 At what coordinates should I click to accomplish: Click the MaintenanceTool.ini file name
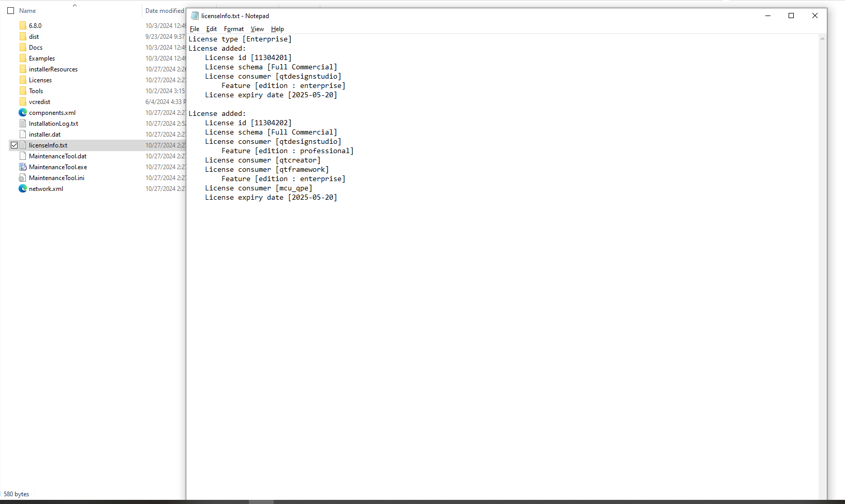pyautogui.click(x=56, y=177)
